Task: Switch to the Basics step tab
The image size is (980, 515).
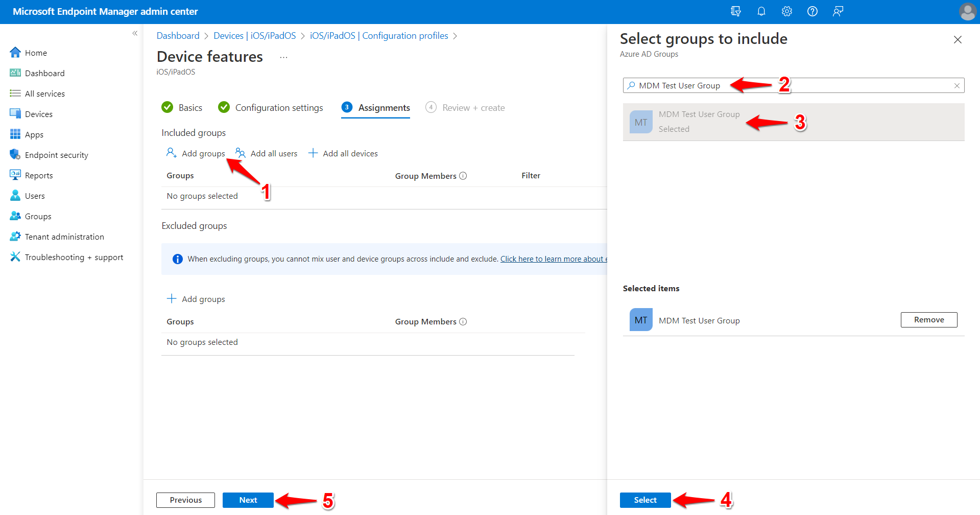Action: (182, 107)
